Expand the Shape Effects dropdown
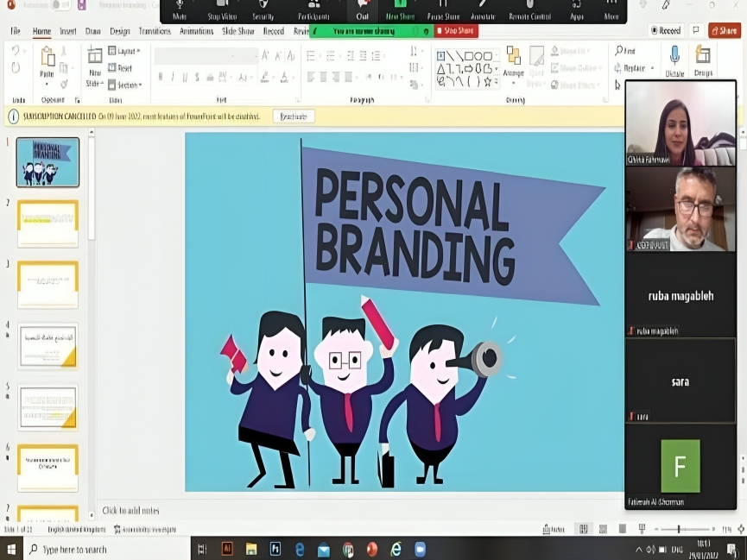The height and width of the screenshot is (560, 747). [575, 85]
